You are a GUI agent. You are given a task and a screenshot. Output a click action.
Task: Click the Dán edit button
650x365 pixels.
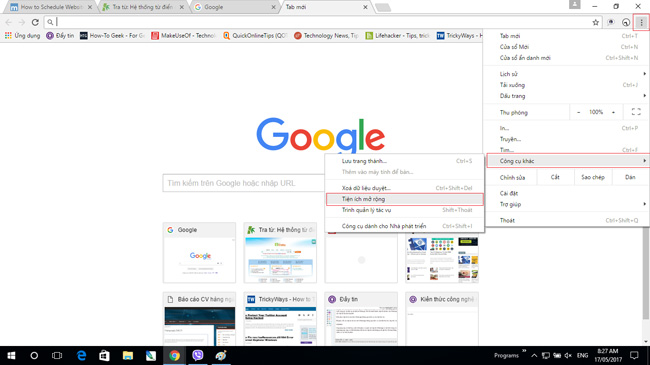[630, 177]
